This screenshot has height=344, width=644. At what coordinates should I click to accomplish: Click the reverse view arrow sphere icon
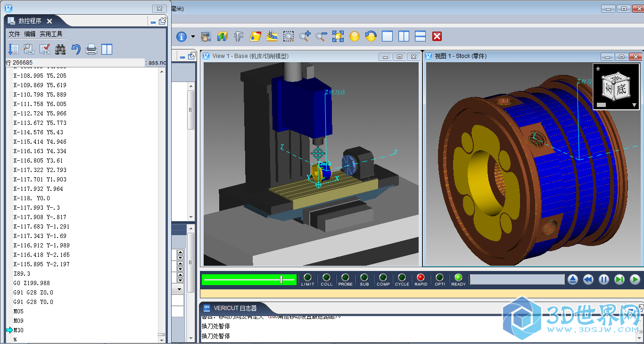pos(371,36)
